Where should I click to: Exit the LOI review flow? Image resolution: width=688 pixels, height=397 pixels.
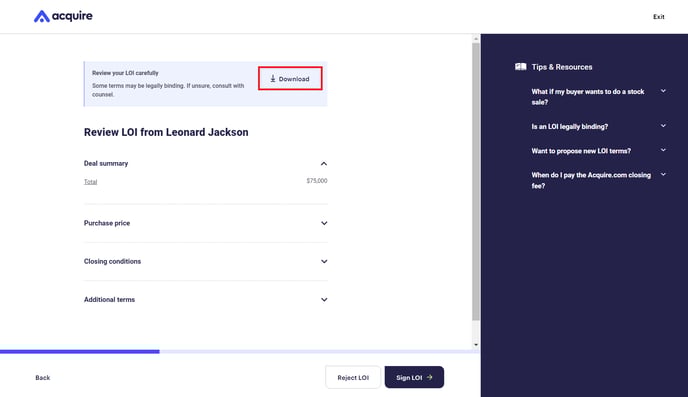pos(659,17)
